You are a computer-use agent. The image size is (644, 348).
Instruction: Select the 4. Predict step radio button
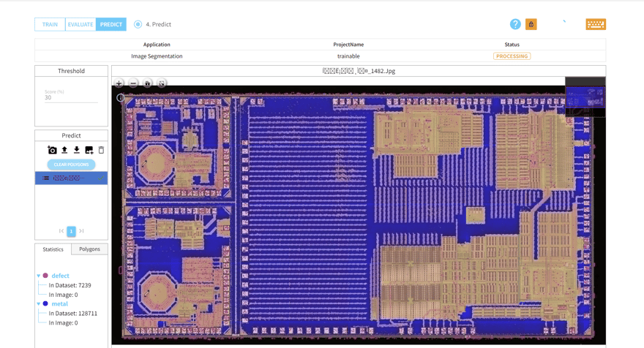pyautogui.click(x=138, y=24)
